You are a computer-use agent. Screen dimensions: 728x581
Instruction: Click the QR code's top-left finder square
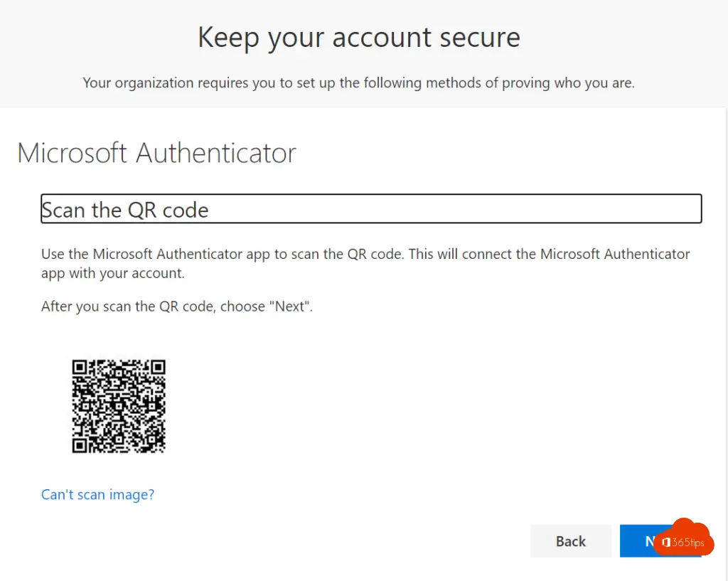80,368
